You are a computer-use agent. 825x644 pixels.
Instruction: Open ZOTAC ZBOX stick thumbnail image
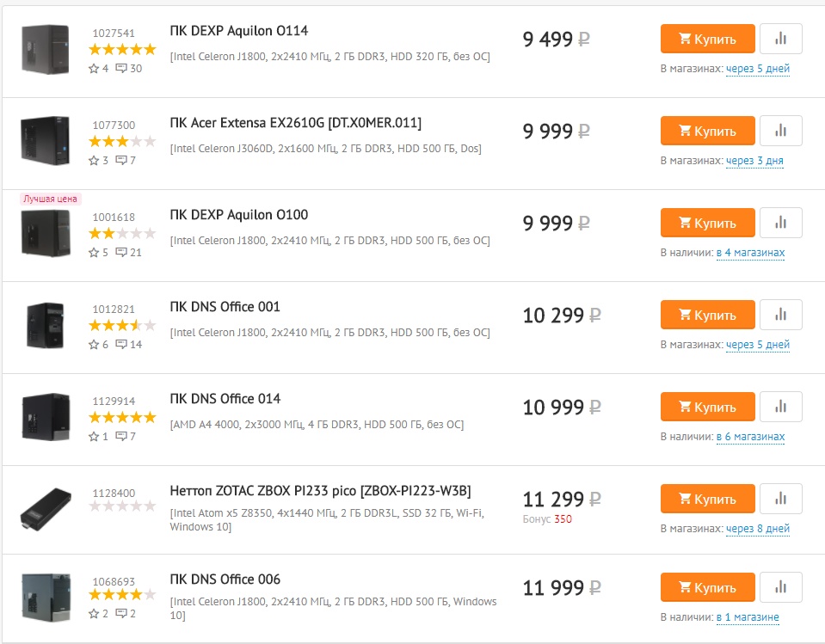click(x=46, y=508)
